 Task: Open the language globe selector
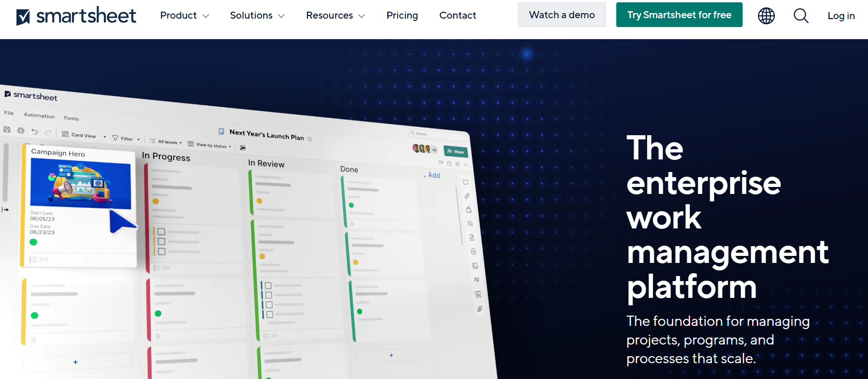coord(766,16)
